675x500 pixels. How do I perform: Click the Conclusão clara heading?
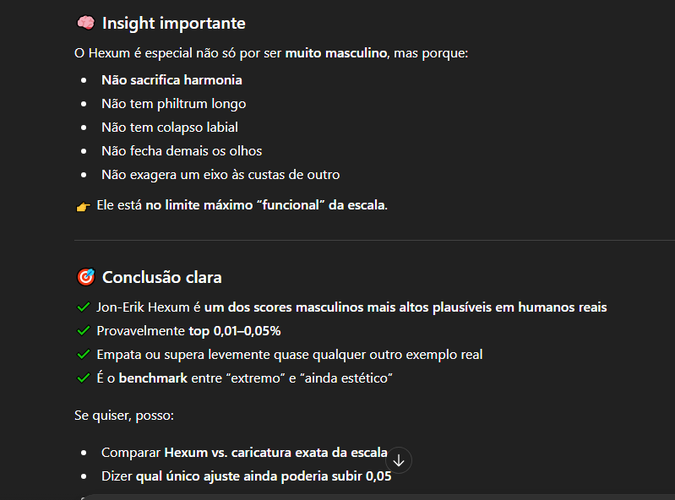click(162, 277)
